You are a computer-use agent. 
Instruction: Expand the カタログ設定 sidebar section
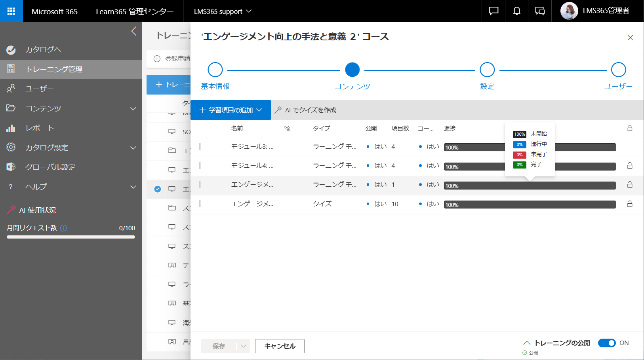[133, 148]
